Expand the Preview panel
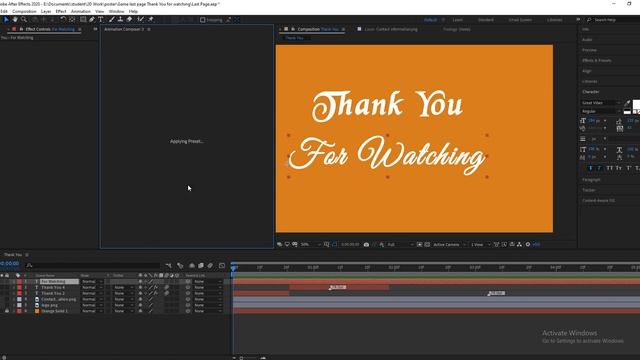The width and height of the screenshot is (640, 360). coord(589,50)
